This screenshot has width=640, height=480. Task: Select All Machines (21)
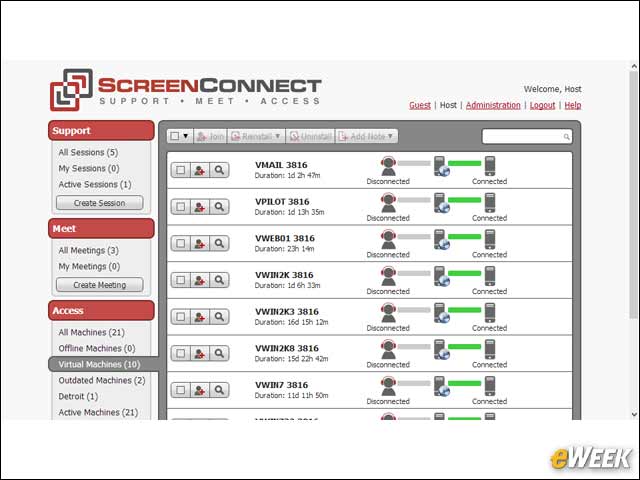91,332
